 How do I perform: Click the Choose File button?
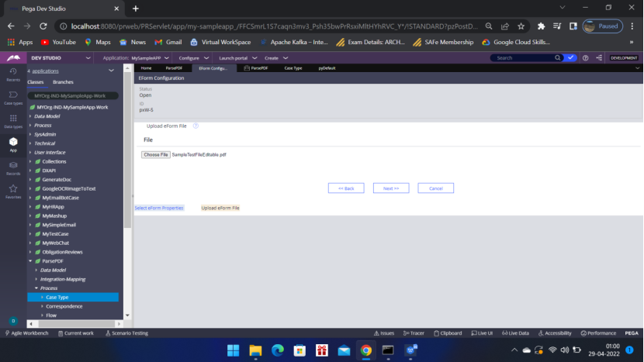[x=156, y=155]
